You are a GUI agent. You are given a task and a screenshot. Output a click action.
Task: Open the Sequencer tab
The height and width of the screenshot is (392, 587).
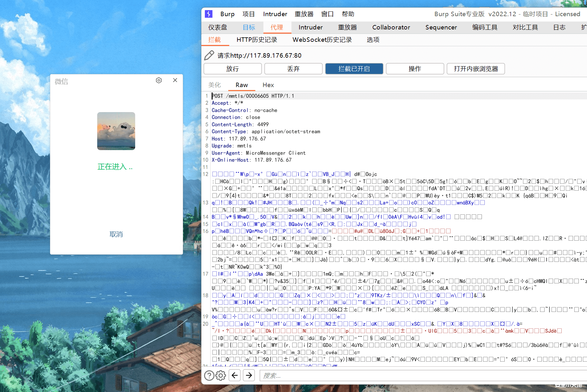tap(441, 27)
